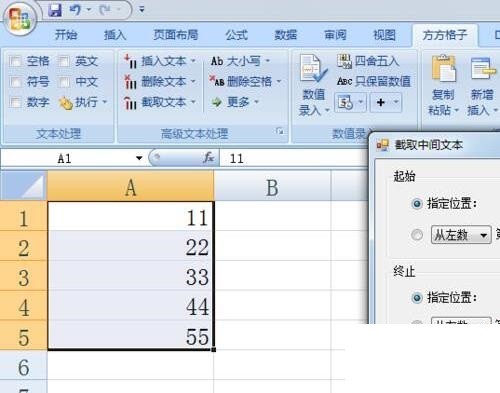Expand the 删除文本 dropdown arrow
The image size is (500, 393).
[193, 81]
